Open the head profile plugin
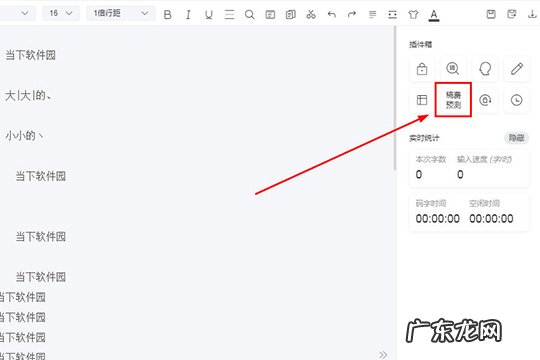The image size is (540, 360). [485, 69]
